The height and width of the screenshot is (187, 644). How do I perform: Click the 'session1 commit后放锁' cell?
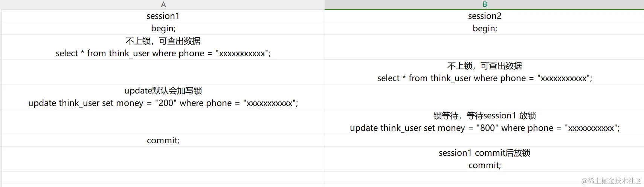(484, 159)
